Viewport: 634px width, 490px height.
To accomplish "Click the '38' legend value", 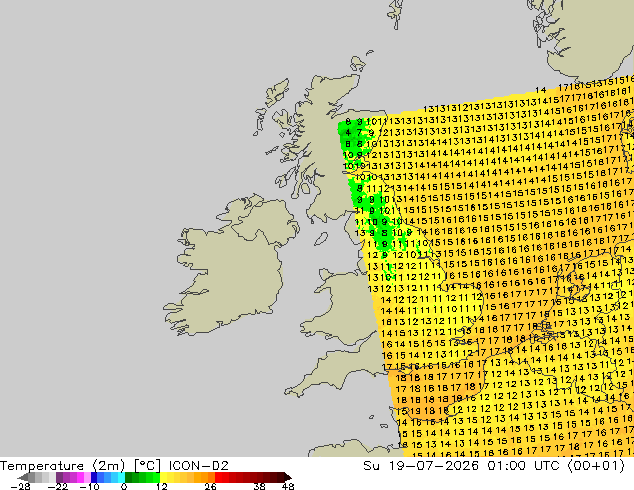I will 260,486.
